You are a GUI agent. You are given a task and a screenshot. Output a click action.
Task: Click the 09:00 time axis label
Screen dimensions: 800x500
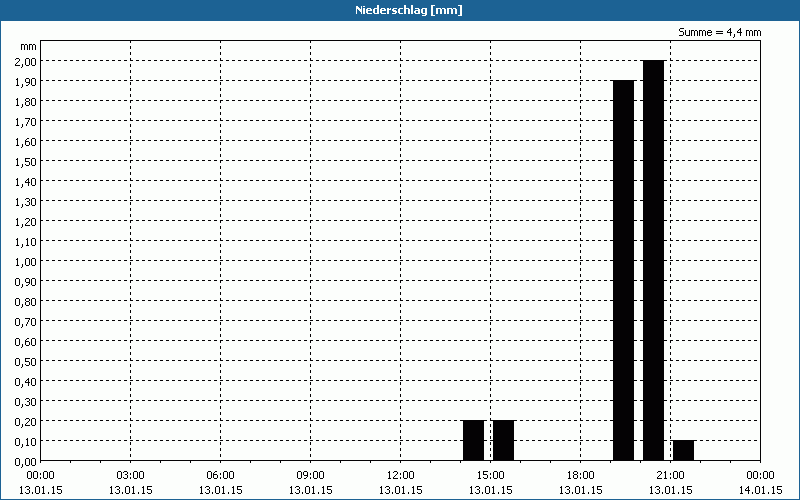click(x=311, y=476)
